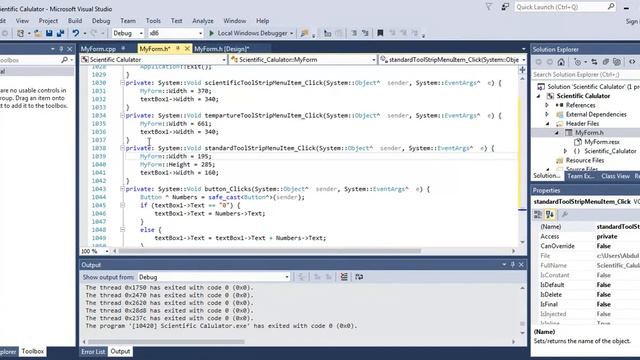
Task: Click the Property Pages wrench icon
Action: [565, 214]
